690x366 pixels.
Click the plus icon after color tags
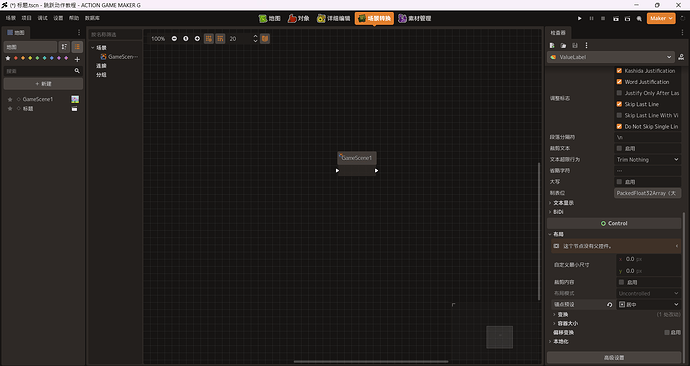click(x=77, y=59)
